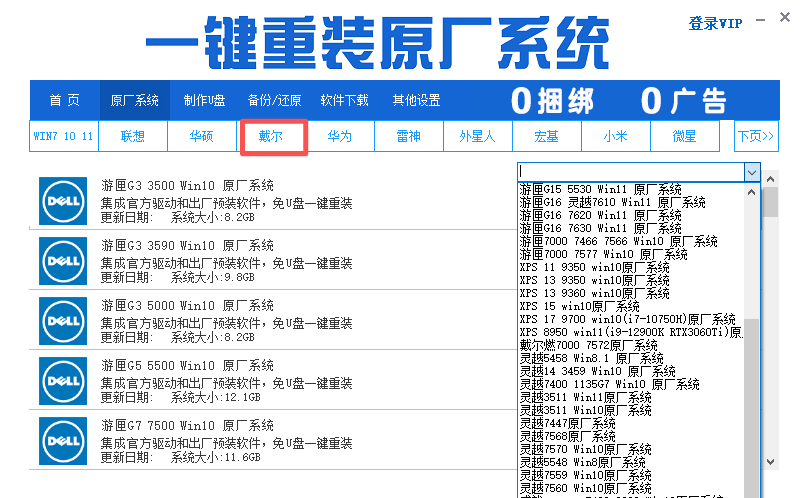Image resolution: width=808 pixels, height=498 pixels.
Task: Choose 戴尔燃7000 7572原厂系统
Action: click(x=588, y=345)
